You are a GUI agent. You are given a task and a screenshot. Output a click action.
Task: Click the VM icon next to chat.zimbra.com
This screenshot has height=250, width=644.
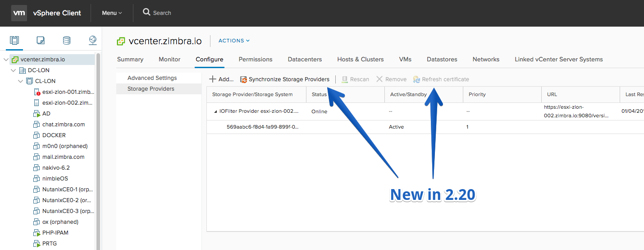click(x=37, y=125)
